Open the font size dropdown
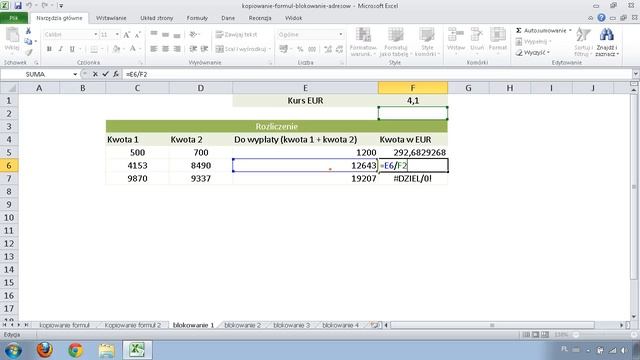Screen dimensions: 640x360 pyautogui.click(x=117, y=35)
